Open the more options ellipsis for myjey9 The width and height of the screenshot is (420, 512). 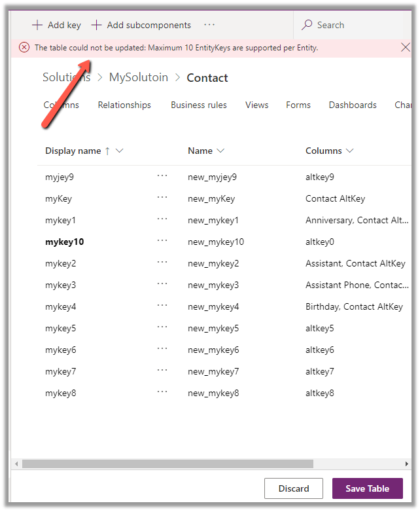162,176
